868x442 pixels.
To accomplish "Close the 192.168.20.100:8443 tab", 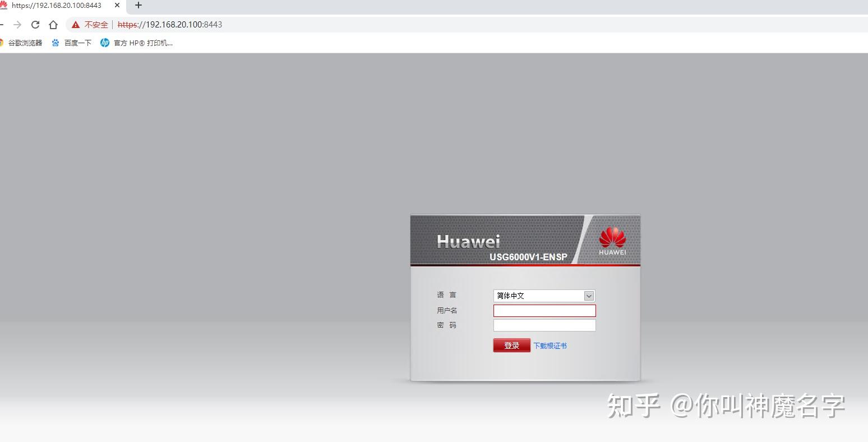I will click(117, 6).
